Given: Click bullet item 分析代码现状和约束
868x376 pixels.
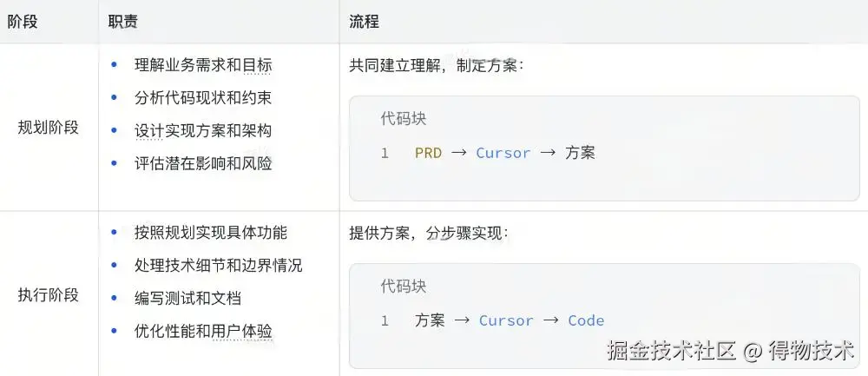Looking at the screenshot, I should point(203,98).
